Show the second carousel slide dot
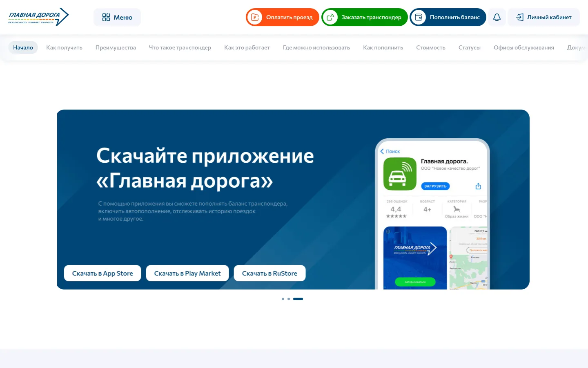 (289, 299)
